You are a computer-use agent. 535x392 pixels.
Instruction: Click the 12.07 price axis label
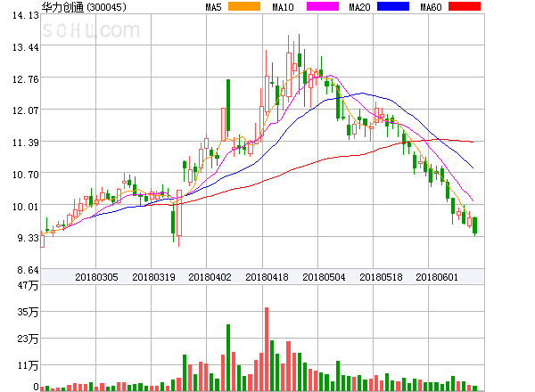26,110
